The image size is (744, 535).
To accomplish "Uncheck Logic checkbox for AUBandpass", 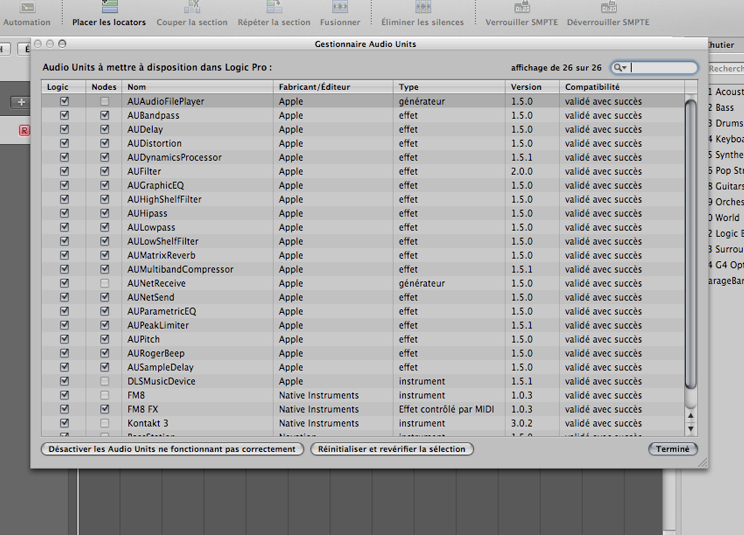I will [x=65, y=115].
